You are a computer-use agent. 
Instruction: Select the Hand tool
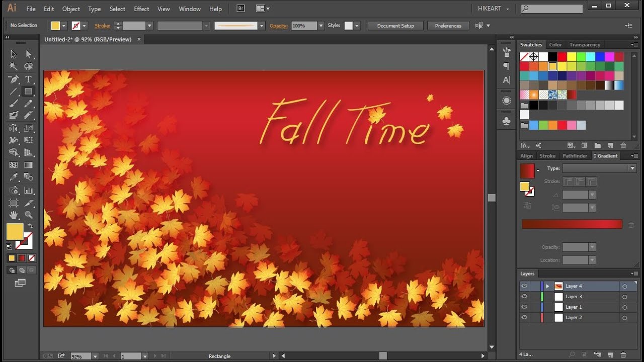(14, 215)
